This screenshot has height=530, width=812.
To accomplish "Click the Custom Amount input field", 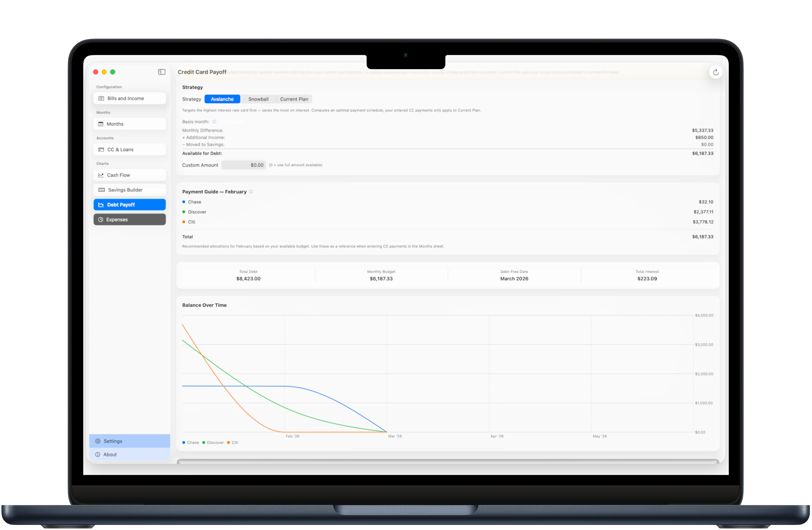I will (x=244, y=165).
